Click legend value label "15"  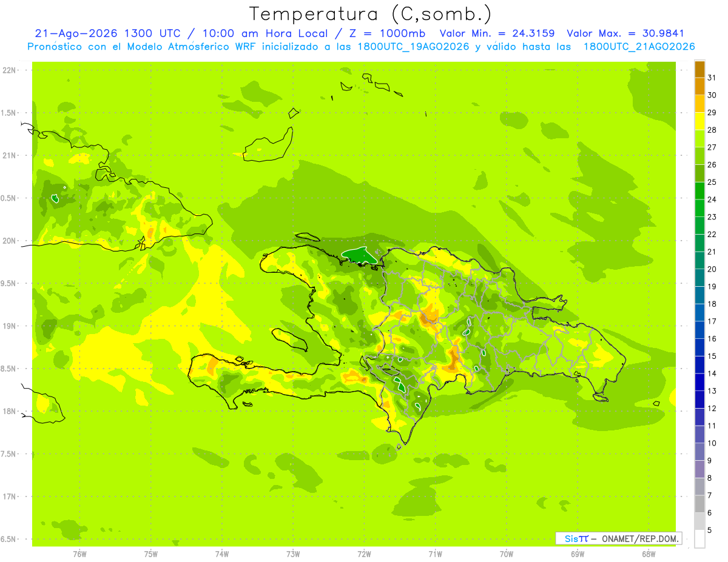(x=712, y=356)
